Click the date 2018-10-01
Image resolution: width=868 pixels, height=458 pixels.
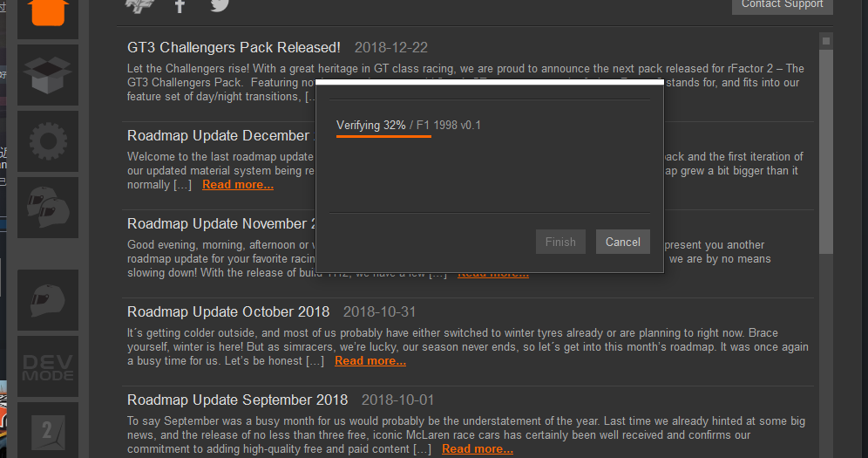click(x=397, y=400)
